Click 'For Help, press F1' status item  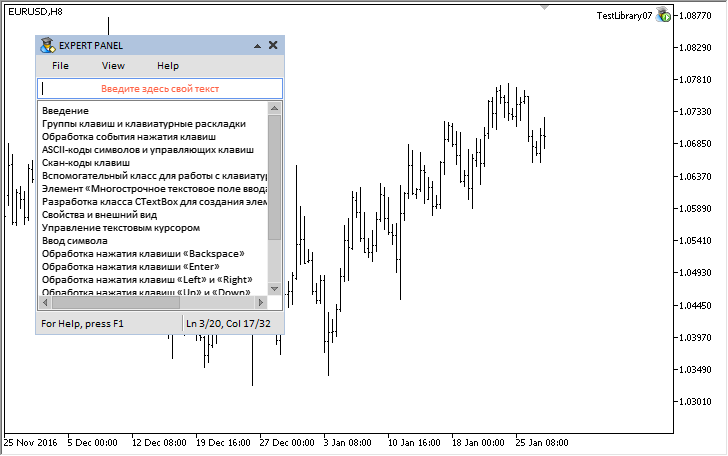pyautogui.click(x=82, y=324)
